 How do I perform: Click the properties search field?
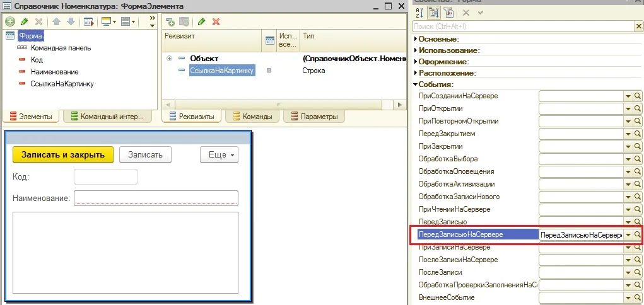pyautogui.click(x=524, y=26)
